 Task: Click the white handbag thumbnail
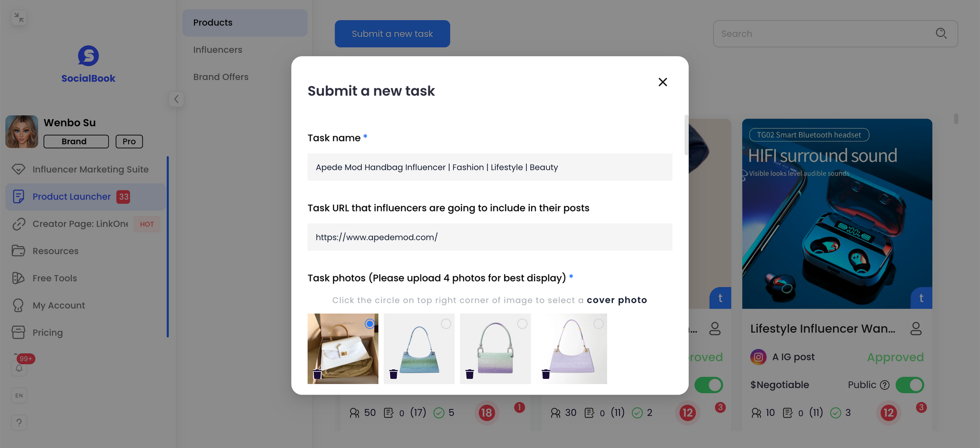(x=343, y=349)
